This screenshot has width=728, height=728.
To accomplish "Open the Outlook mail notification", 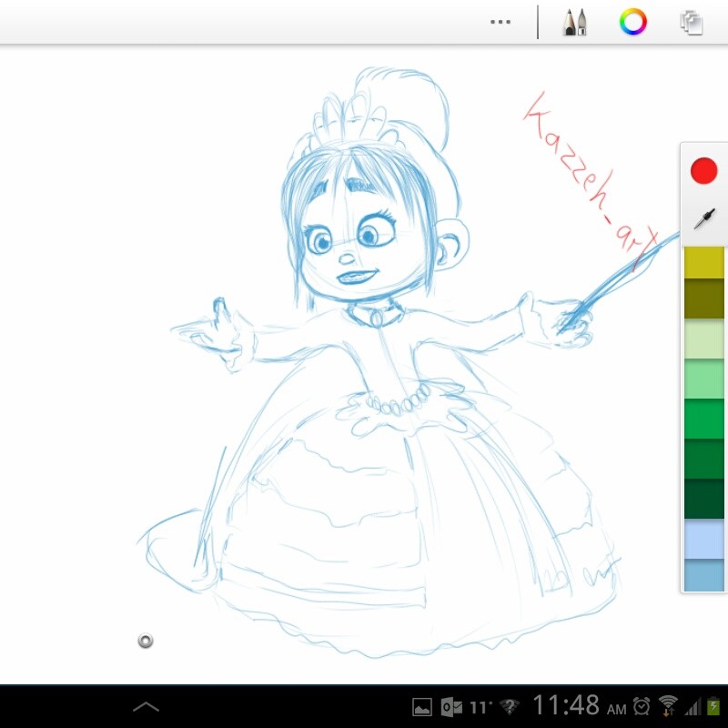I will coord(451,707).
